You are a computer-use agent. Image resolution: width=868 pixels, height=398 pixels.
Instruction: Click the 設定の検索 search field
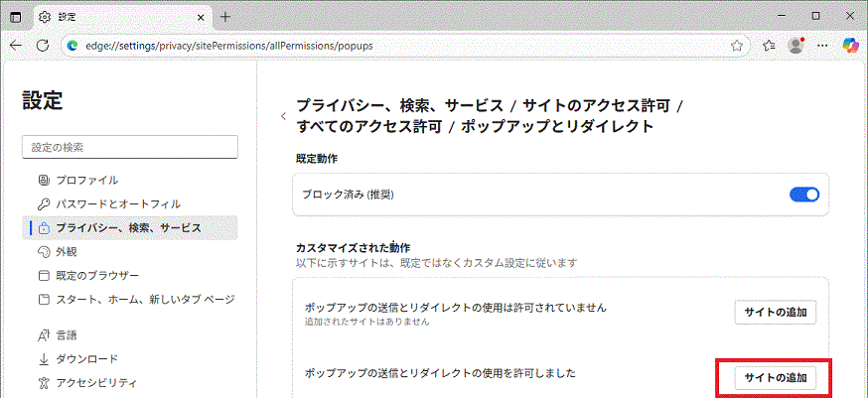pos(130,147)
